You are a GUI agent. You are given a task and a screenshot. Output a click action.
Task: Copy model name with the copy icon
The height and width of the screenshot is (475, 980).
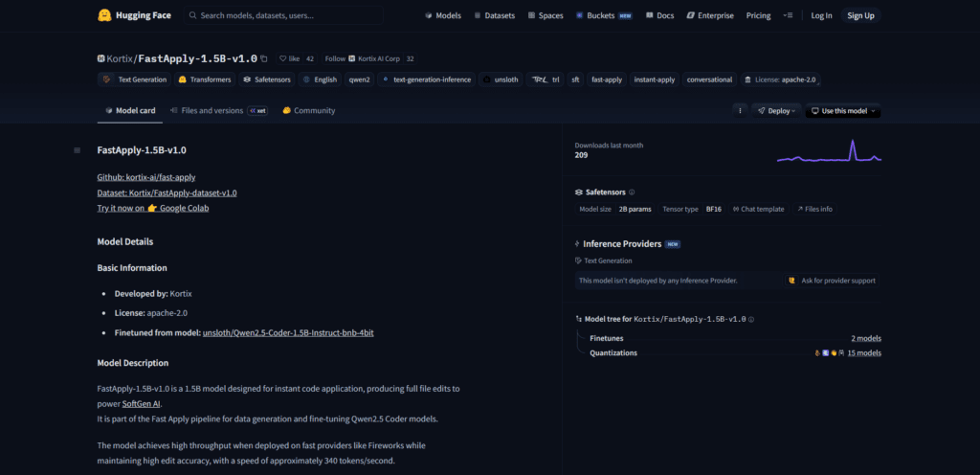point(264,58)
